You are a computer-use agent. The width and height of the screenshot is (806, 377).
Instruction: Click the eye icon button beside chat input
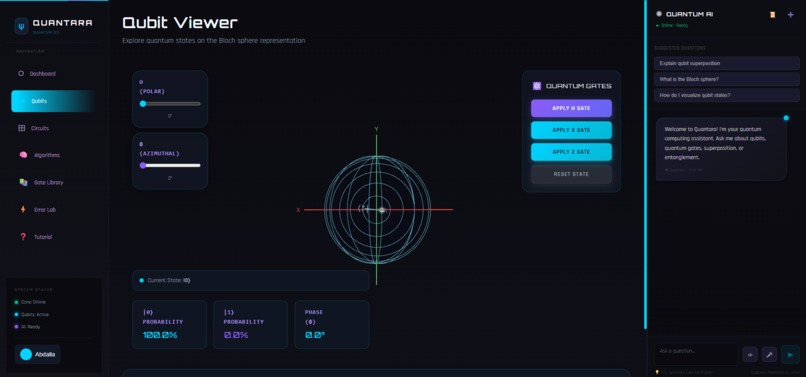click(750, 354)
